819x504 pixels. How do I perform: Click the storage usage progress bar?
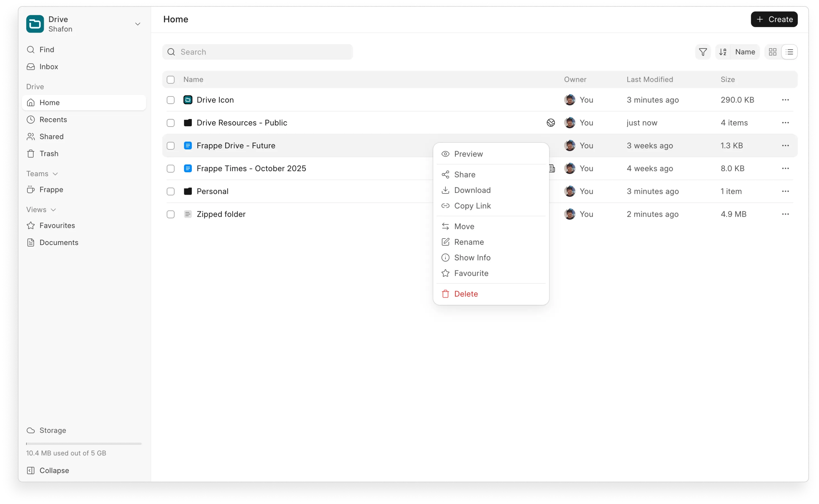84,444
